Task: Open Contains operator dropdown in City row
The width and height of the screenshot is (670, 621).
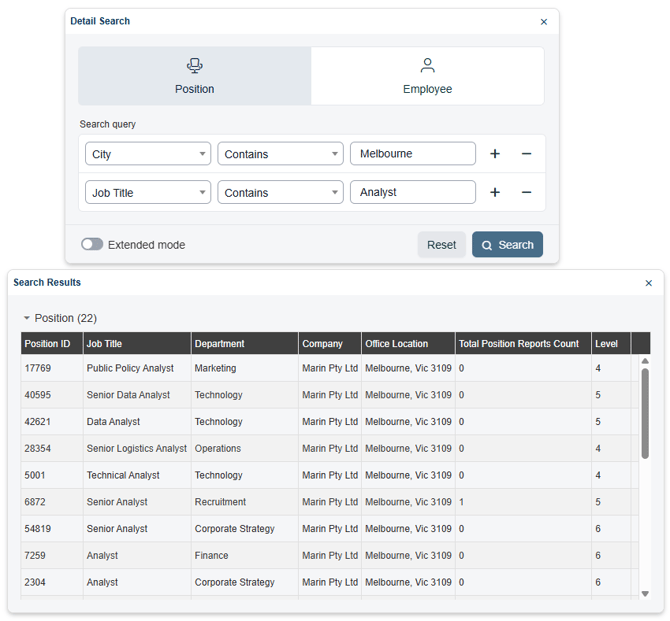Action: 280,154
